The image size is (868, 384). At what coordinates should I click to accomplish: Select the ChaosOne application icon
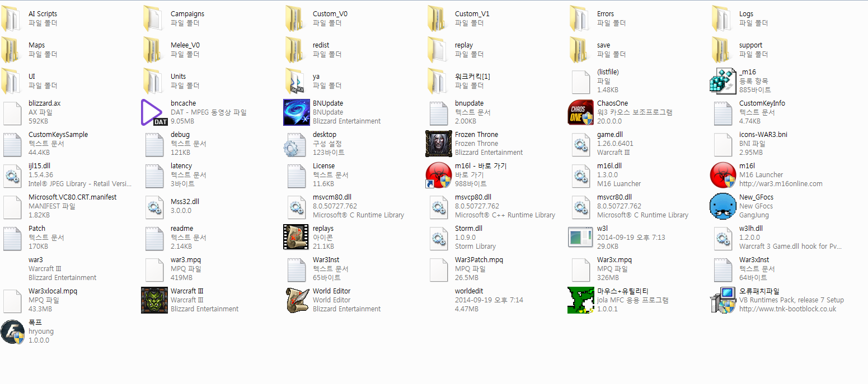(x=580, y=112)
